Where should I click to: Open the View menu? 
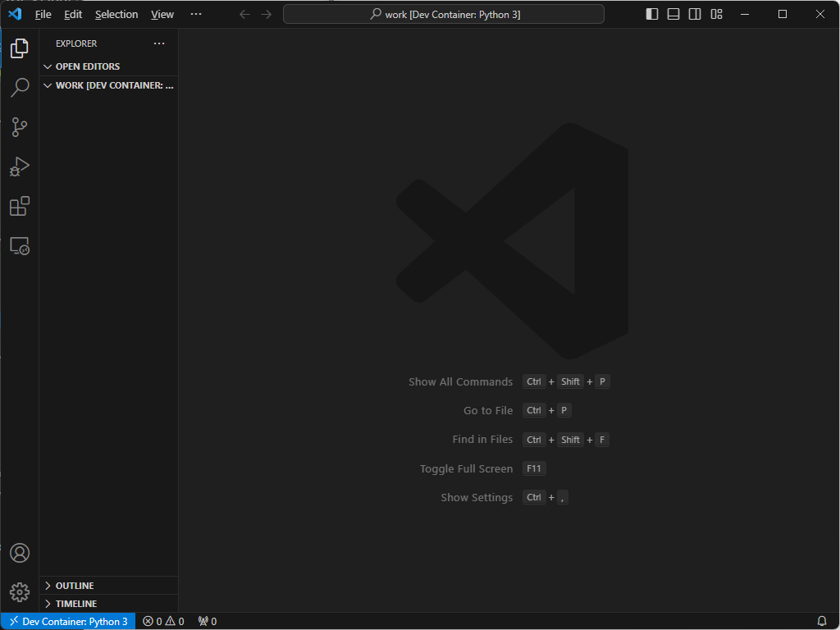click(x=162, y=15)
